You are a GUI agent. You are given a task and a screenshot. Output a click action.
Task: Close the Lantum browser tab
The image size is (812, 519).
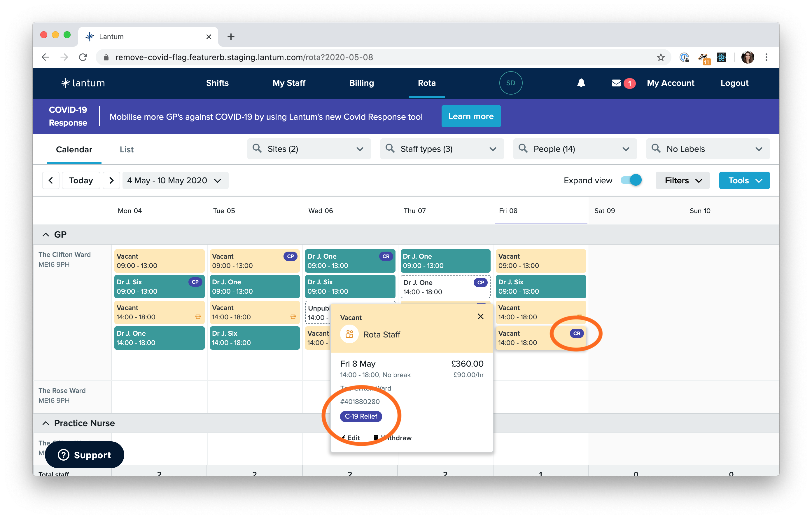[209, 37]
